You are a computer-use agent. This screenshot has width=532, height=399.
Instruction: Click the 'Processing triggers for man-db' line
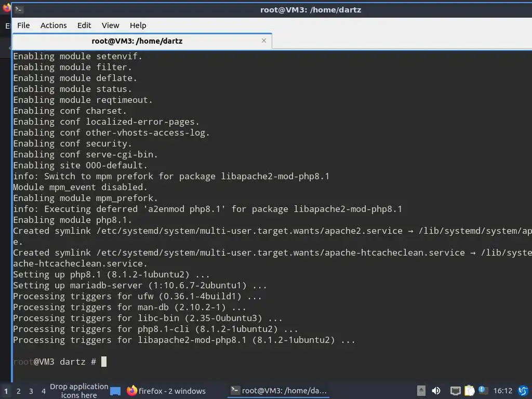coord(129,307)
